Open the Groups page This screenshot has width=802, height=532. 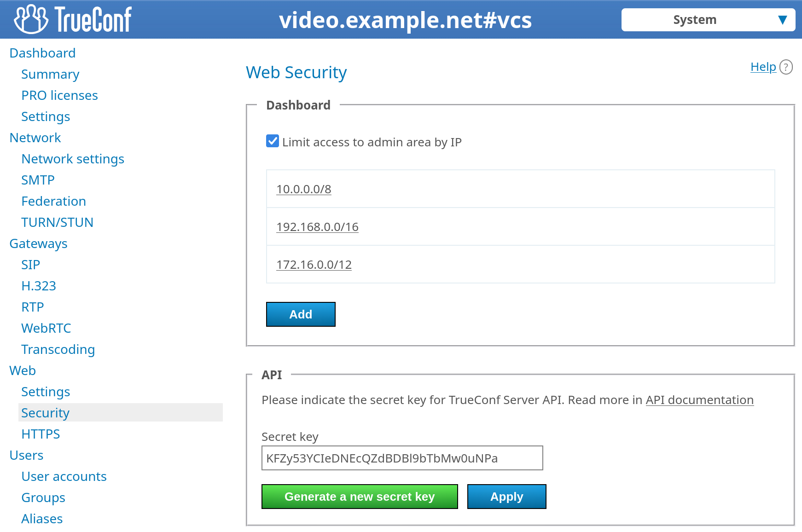(x=43, y=497)
